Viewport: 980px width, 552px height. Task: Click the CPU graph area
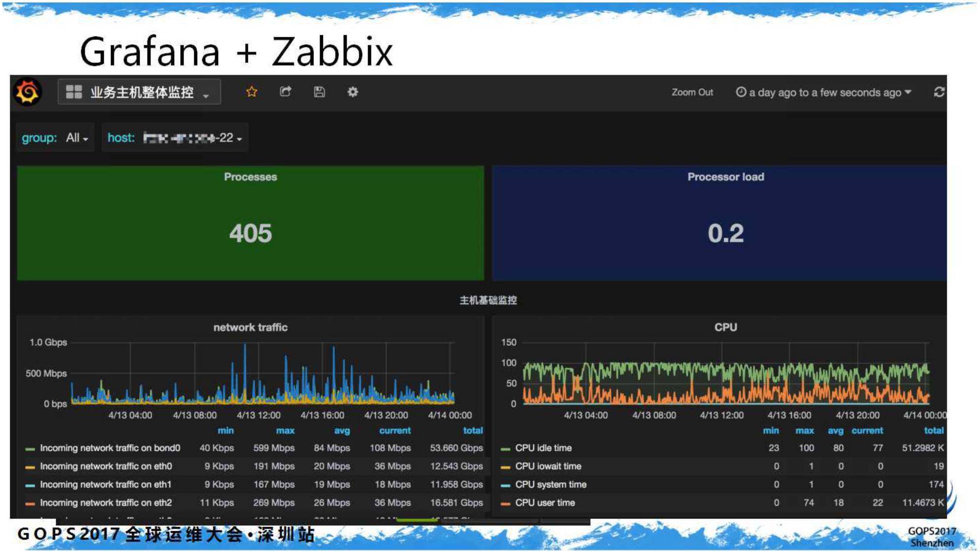(x=726, y=373)
